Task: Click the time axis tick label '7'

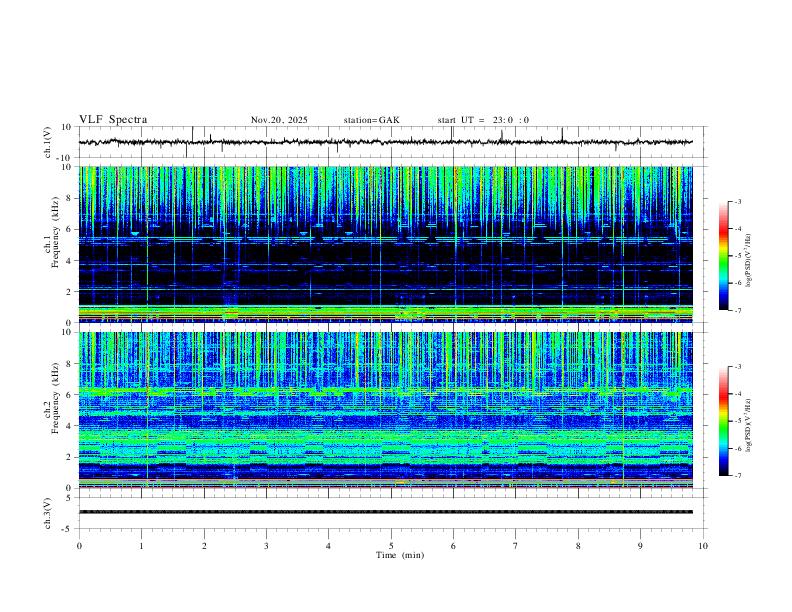Action: [516, 546]
